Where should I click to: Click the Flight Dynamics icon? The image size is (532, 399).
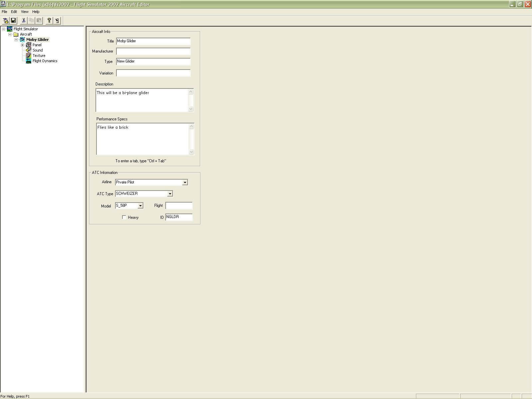tap(29, 61)
